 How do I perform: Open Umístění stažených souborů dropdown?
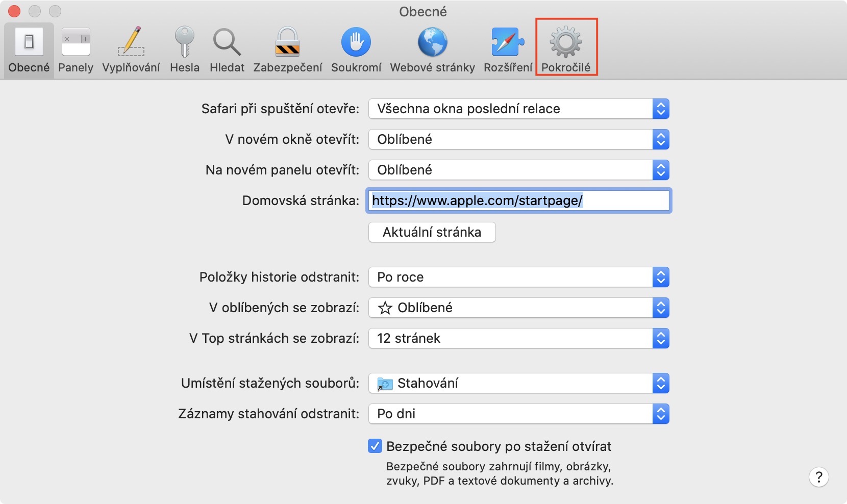pyautogui.click(x=519, y=383)
